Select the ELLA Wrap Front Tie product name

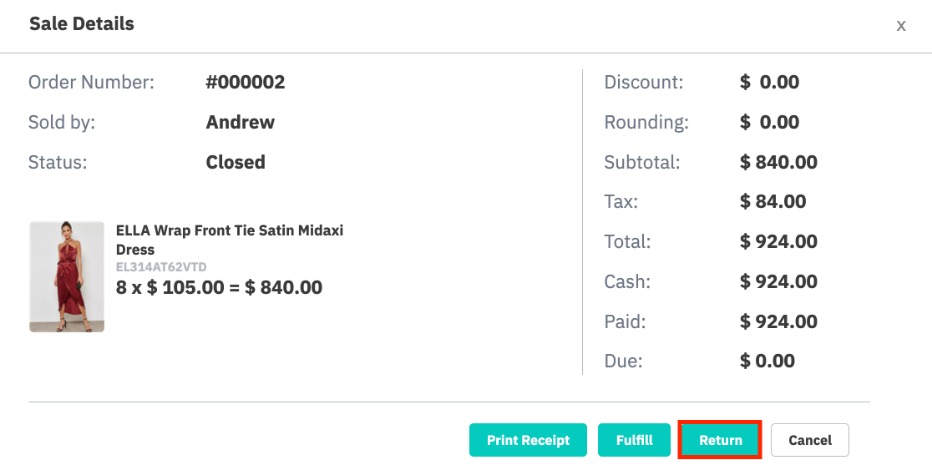229,240
